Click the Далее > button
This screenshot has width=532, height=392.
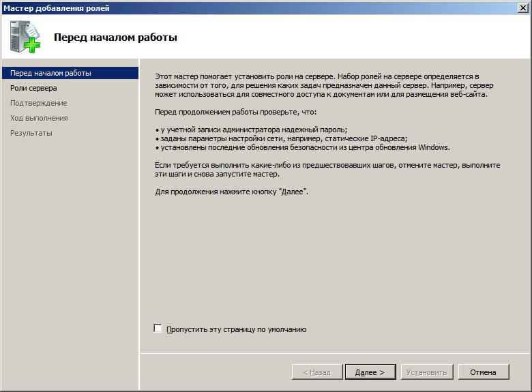click(370, 372)
